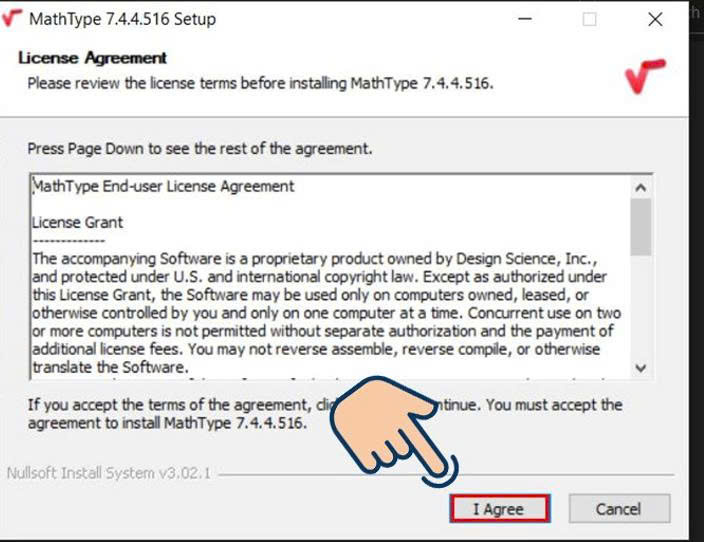Click the red MathType logo in header
Image resolution: width=704 pixels, height=542 pixels.
point(645,76)
